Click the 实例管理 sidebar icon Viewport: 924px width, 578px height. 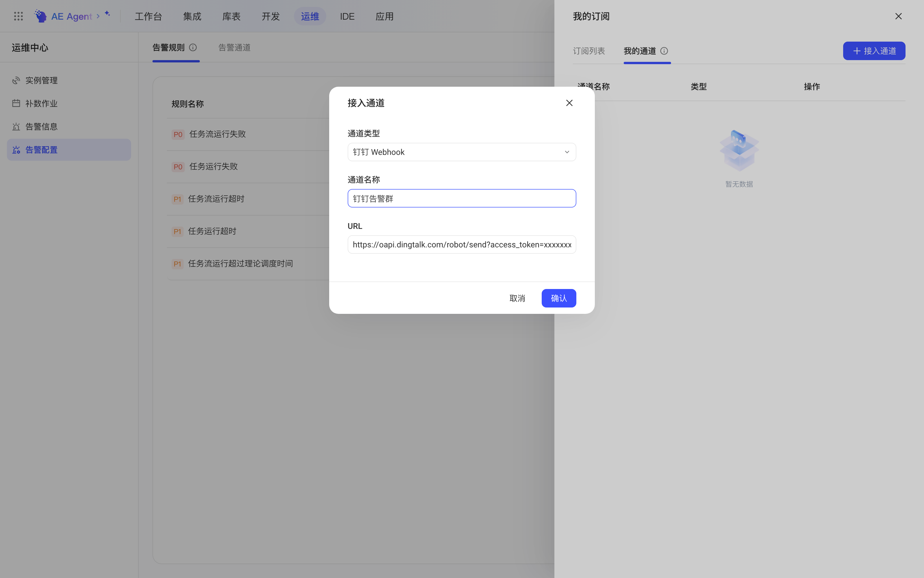tap(16, 80)
